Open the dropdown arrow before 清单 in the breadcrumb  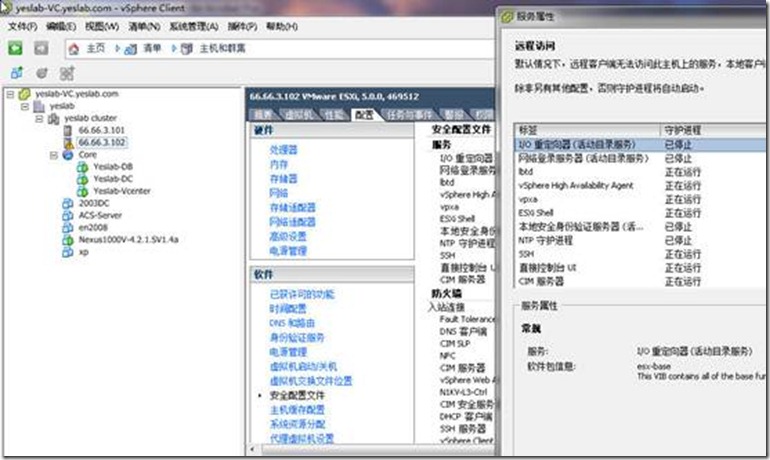pyautogui.click(x=117, y=49)
